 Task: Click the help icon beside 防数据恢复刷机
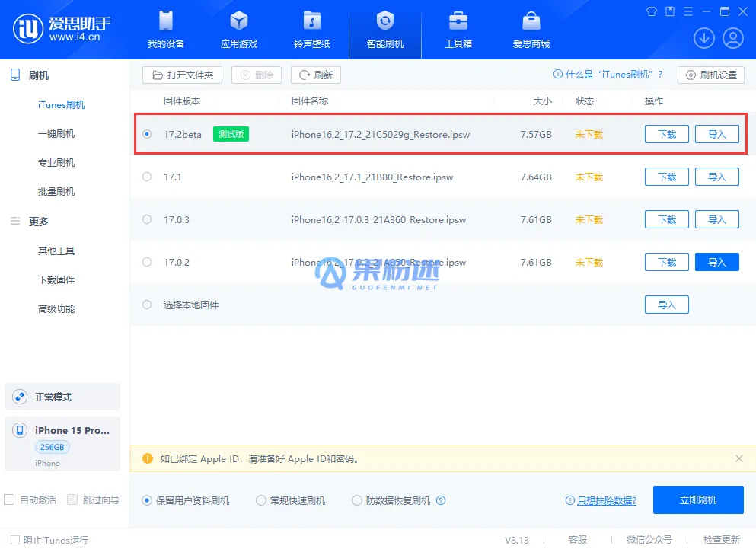coord(441,500)
